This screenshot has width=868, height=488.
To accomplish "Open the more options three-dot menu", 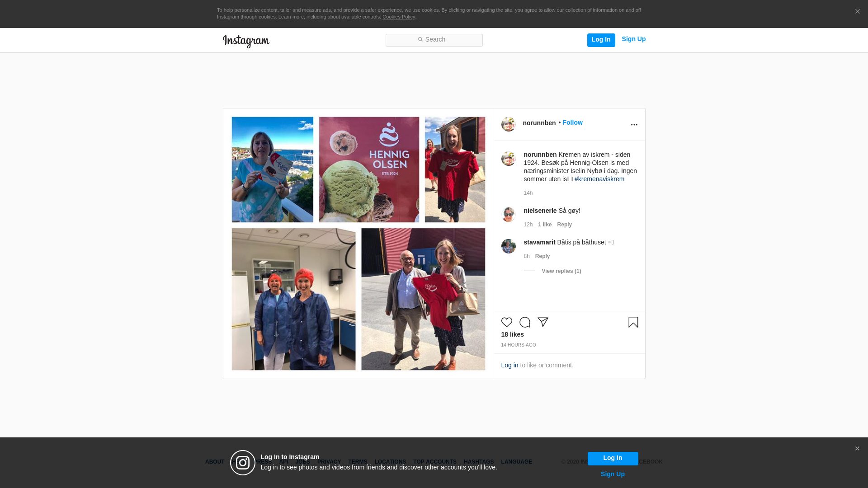I will click(x=634, y=125).
